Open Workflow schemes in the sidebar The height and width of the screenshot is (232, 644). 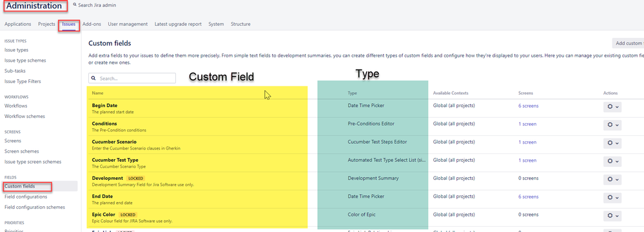coord(24,116)
